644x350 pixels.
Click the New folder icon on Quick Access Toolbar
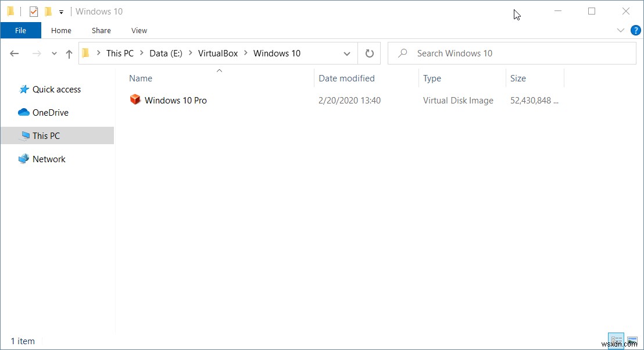click(x=48, y=11)
